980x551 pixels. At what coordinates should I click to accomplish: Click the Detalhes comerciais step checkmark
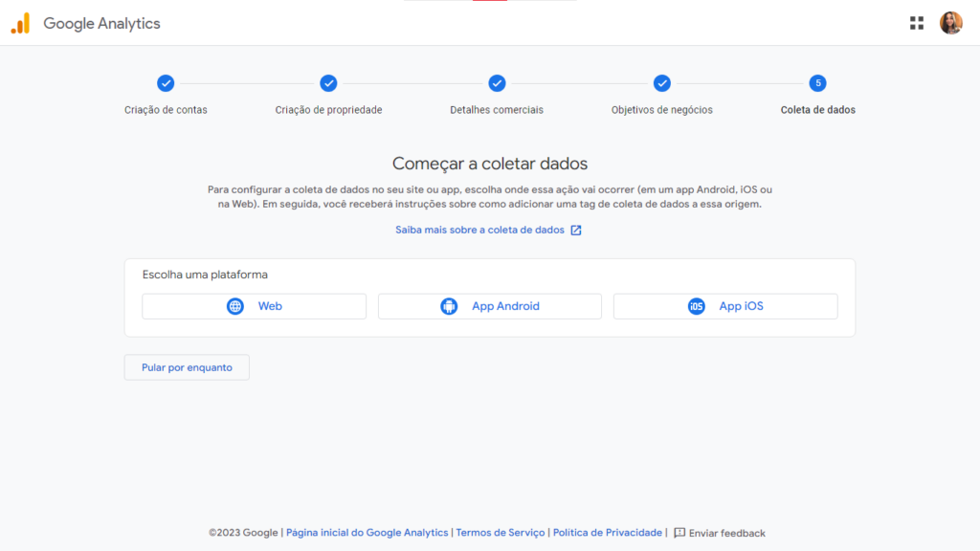[497, 83]
